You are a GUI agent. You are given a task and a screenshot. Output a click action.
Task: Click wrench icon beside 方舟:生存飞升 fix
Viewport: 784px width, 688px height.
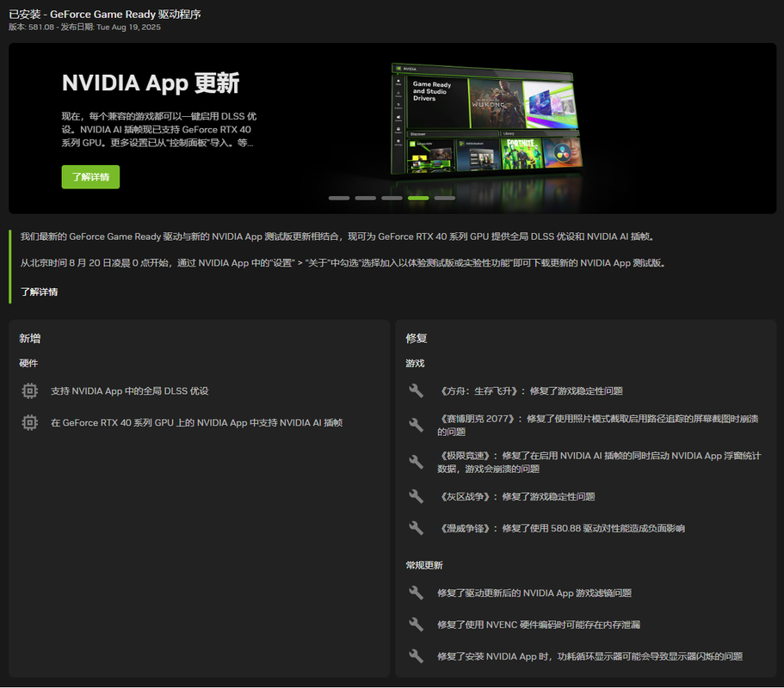click(x=416, y=390)
